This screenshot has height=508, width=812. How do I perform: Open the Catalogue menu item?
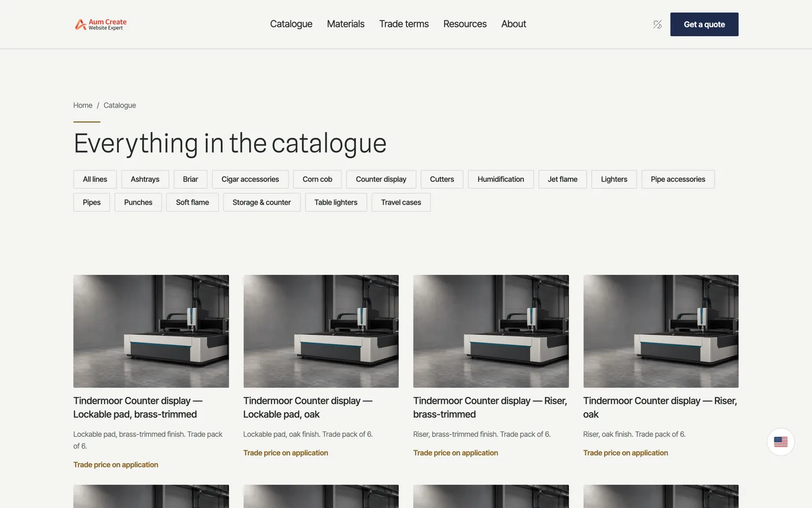[291, 24]
